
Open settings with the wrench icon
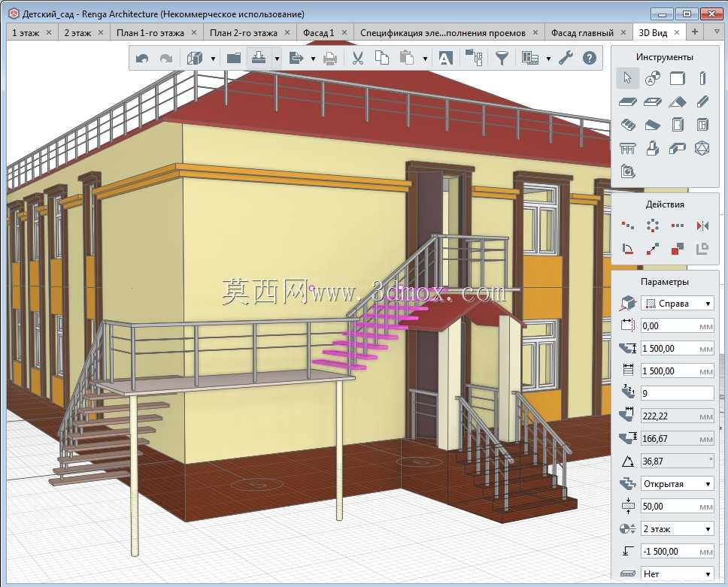tap(566, 58)
